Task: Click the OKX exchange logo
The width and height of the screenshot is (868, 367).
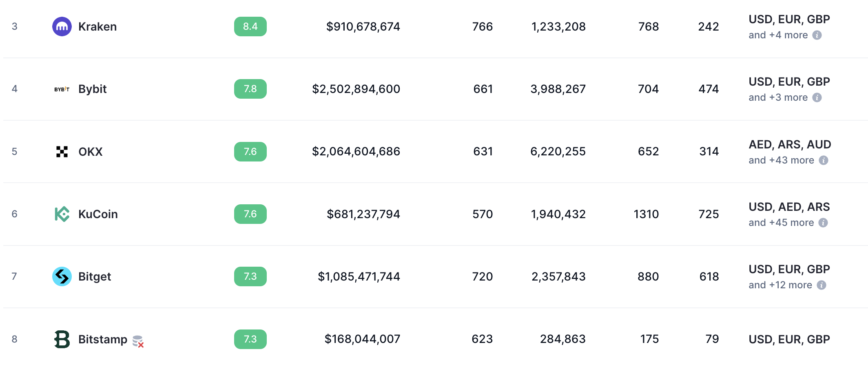Action: pyautogui.click(x=62, y=152)
